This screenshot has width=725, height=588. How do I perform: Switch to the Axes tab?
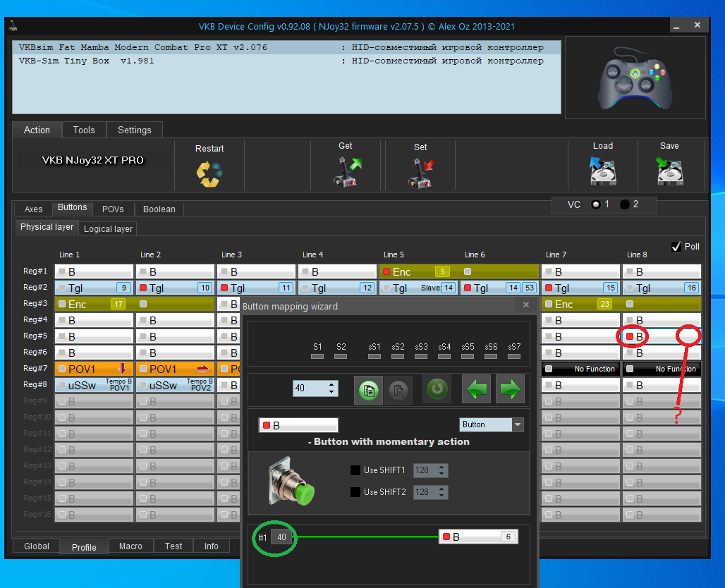[33, 209]
